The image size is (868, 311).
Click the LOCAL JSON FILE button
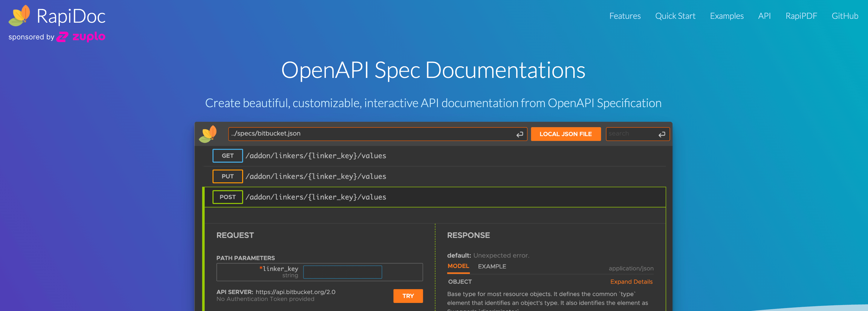[566, 134]
